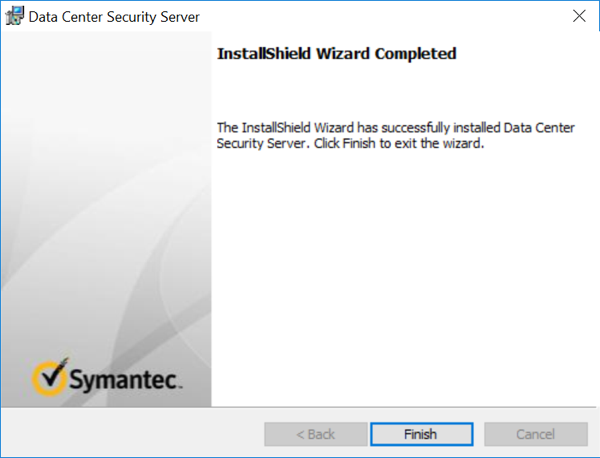Viewport: 600px width, 458px height.
Task: Click the "Data Center Security Server" title text
Action: click(113, 18)
